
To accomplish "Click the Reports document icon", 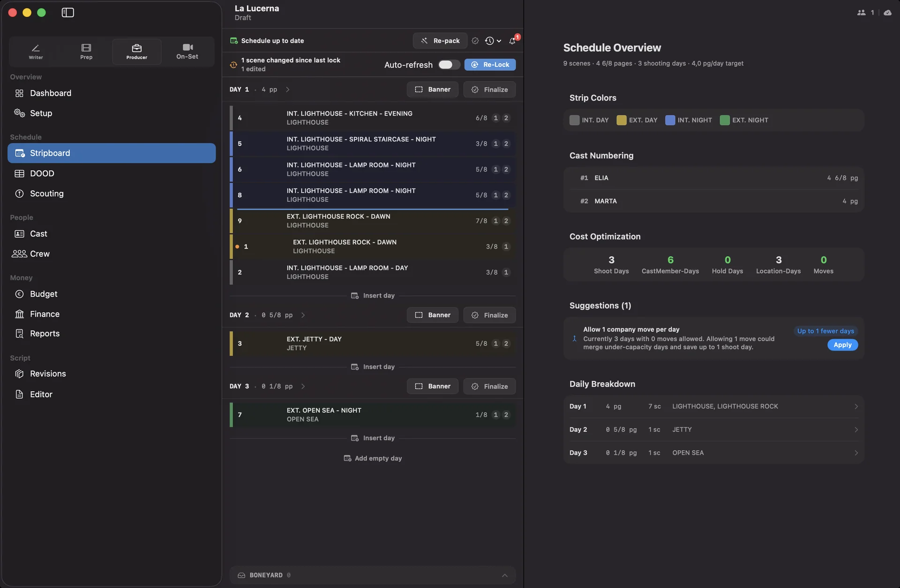I will point(19,334).
